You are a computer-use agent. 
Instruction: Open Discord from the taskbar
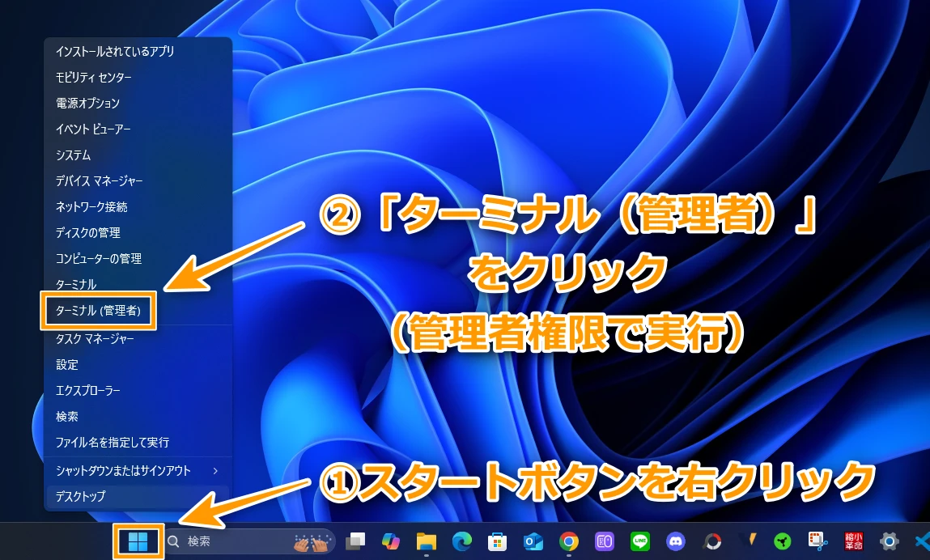click(x=676, y=541)
